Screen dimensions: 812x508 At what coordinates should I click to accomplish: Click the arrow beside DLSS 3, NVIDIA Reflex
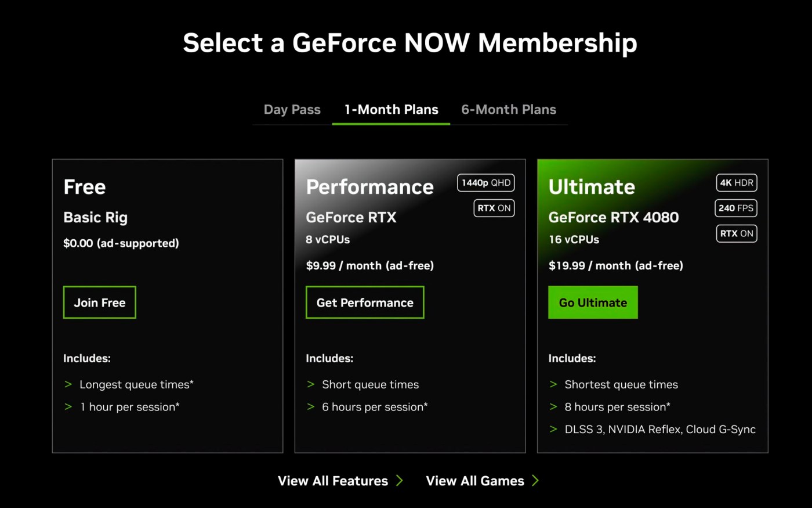(x=553, y=430)
